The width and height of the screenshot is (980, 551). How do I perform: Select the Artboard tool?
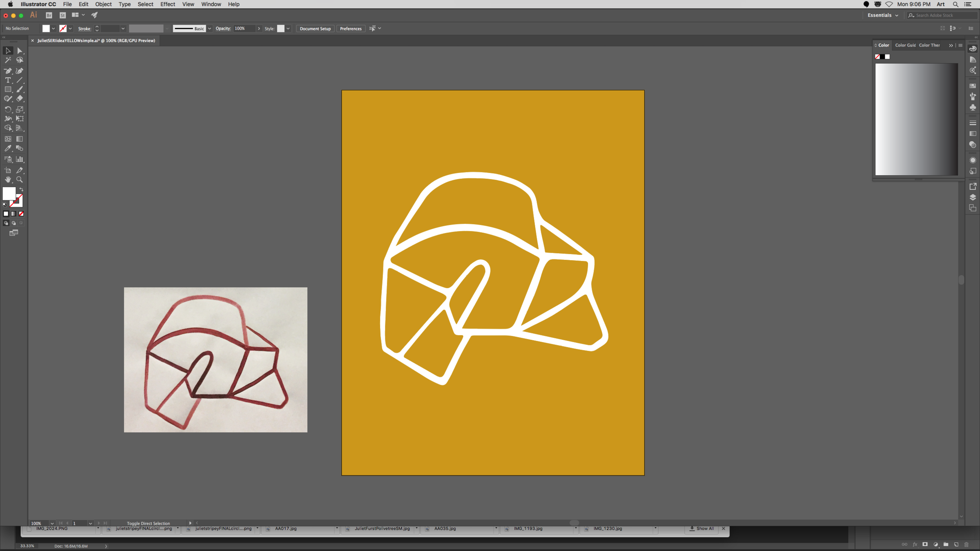(x=8, y=170)
